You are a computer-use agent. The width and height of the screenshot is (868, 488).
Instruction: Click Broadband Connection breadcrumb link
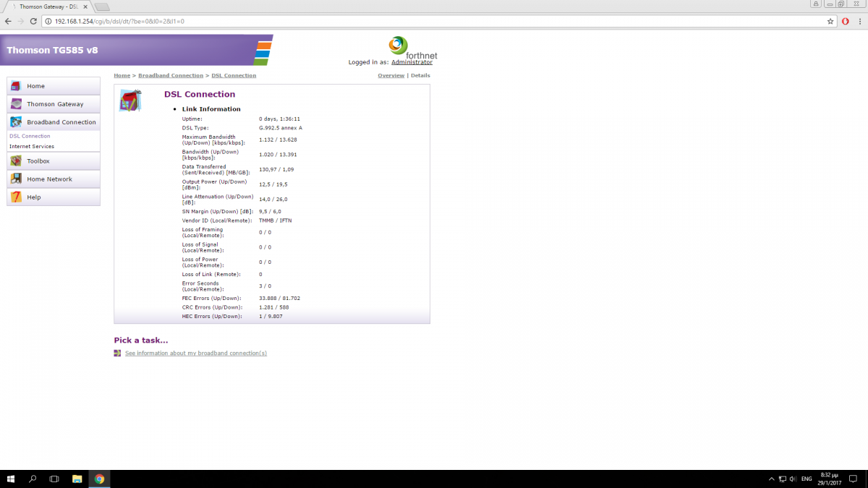coord(171,75)
